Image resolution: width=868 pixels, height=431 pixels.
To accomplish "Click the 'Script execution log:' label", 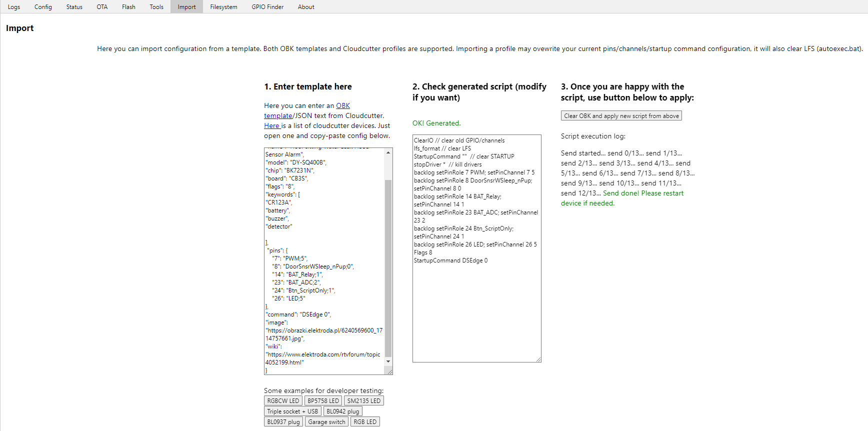I will [593, 136].
